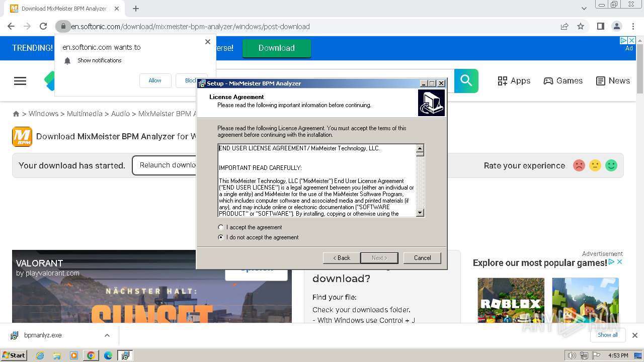644x362 pixels.
Task: Reload the Softonic page
Action: point(43,26)
